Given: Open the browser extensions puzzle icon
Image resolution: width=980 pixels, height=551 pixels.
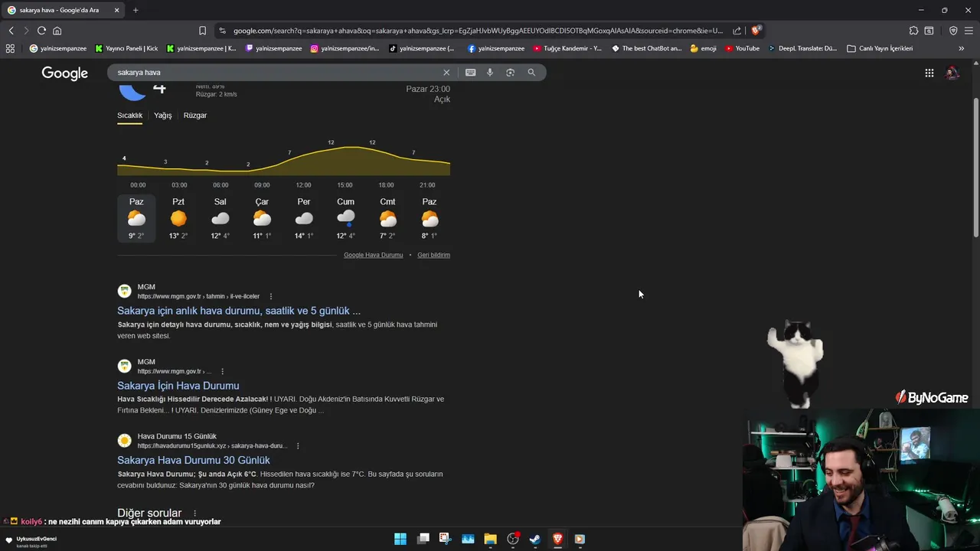Looking at the screenshot, I should pyautogui.click(x=913, y=31).
